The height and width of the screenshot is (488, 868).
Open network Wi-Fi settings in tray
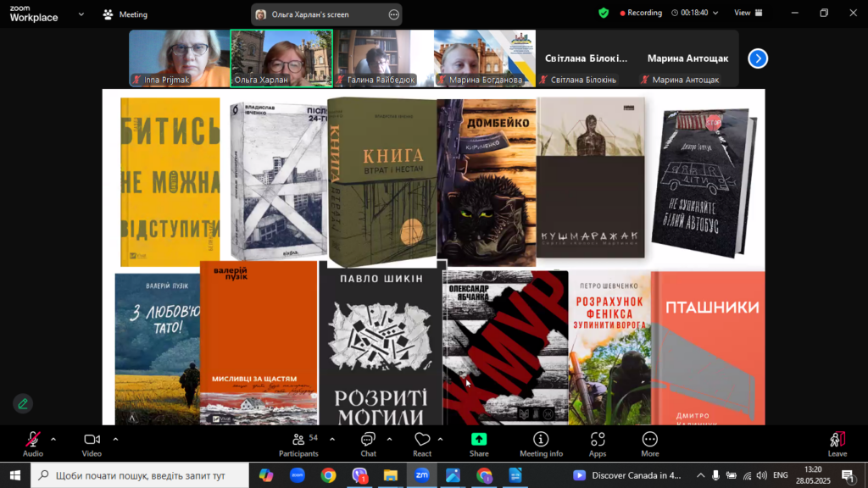click(x=748, y=475)
